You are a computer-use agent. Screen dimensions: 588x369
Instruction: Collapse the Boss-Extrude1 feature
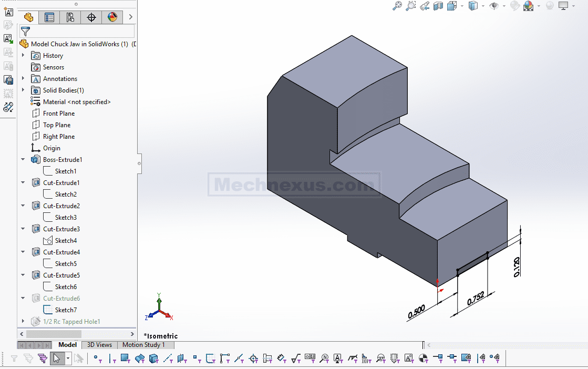23,160
